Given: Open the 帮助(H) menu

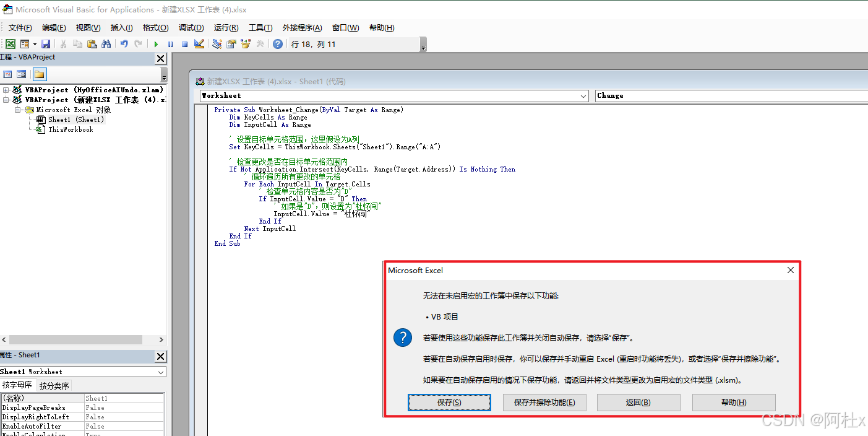Looking at the screenshot, I should tap(382, 27).
